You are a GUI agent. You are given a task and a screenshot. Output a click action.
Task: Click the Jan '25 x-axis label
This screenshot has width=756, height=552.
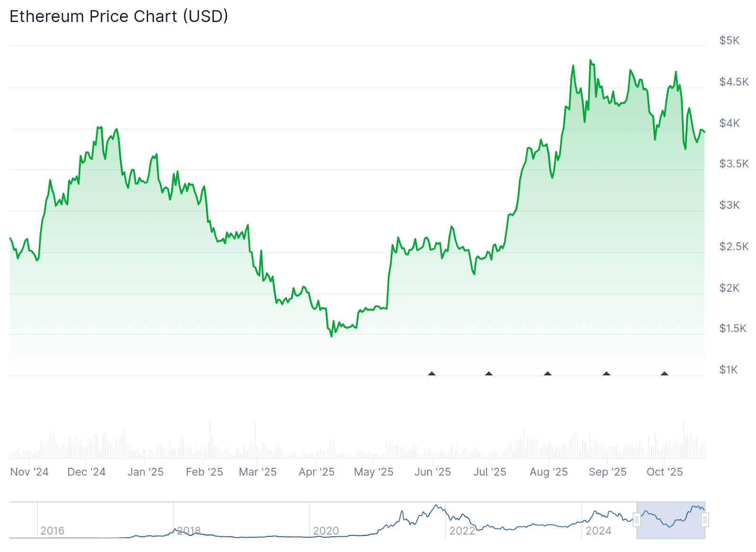click(x=146, y=472)
